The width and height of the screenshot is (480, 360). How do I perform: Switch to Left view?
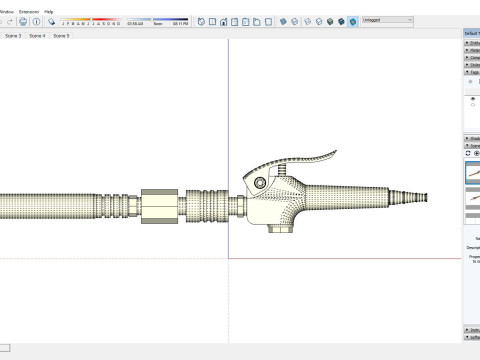coord(257,22)
